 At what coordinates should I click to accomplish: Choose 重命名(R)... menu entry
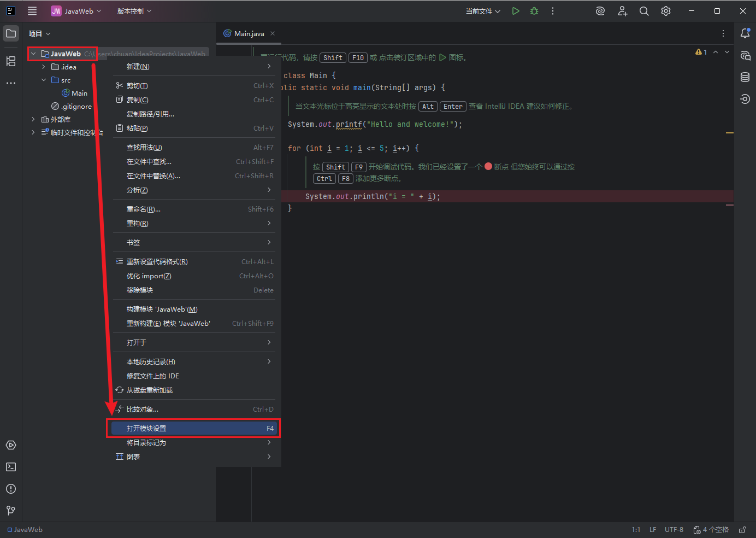(x=194, y=209)
